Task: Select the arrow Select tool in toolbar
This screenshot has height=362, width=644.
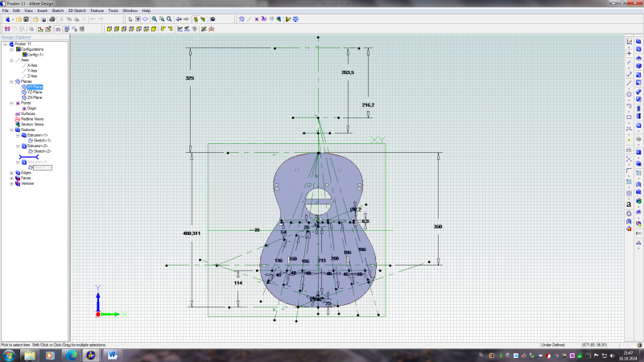Action: click(130, 19)
